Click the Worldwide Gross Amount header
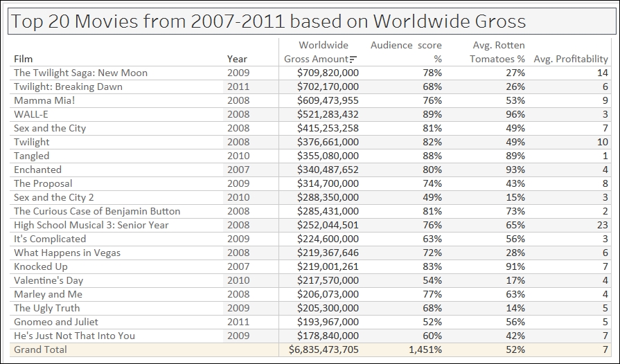Image resolution: width=620 pixels, height=364 pixels. click(320, 52)
